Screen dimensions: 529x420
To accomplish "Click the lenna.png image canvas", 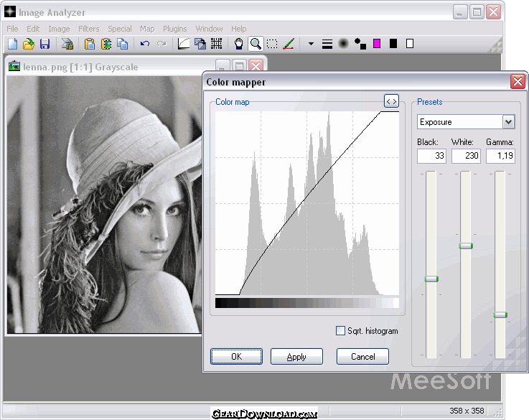I will [x=104, y=205].
